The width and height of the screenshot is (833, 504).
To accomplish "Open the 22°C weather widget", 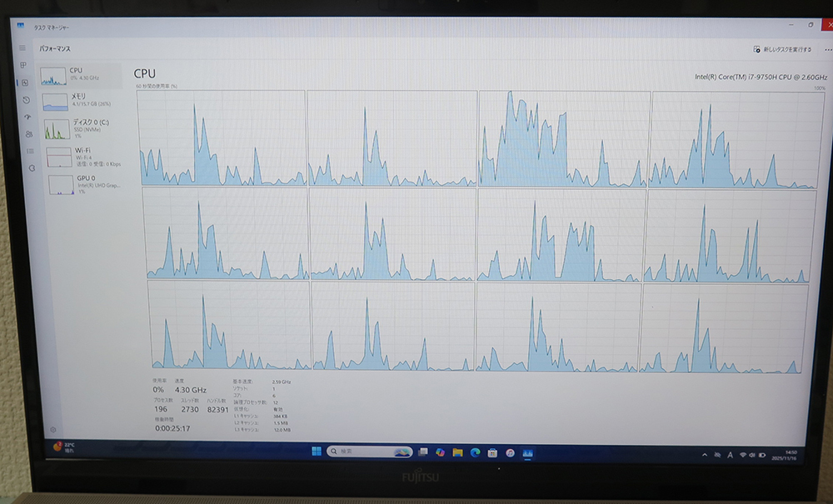I will click(x=64, y=447).
